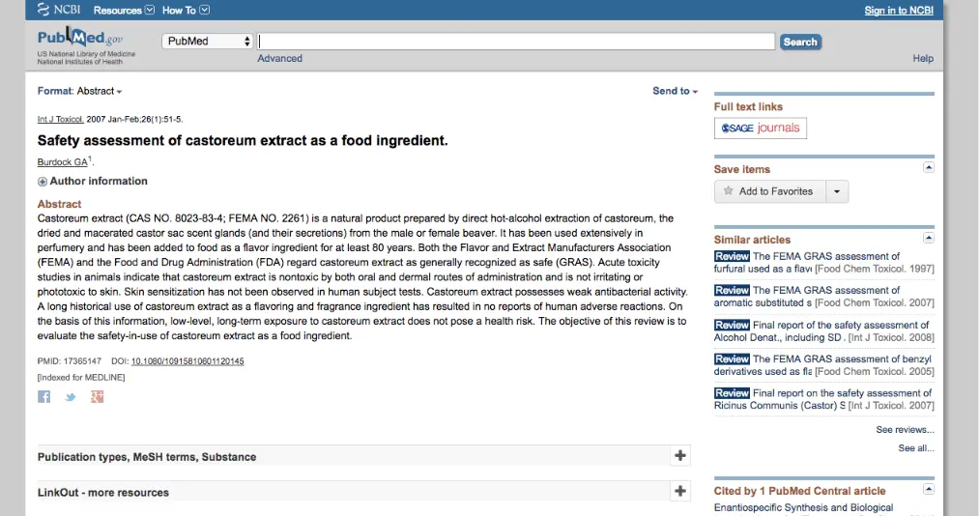Collapse the Similar articles panel
This screenshot has width=980, height=516.
pyautogui.click(x=929, y=238)
